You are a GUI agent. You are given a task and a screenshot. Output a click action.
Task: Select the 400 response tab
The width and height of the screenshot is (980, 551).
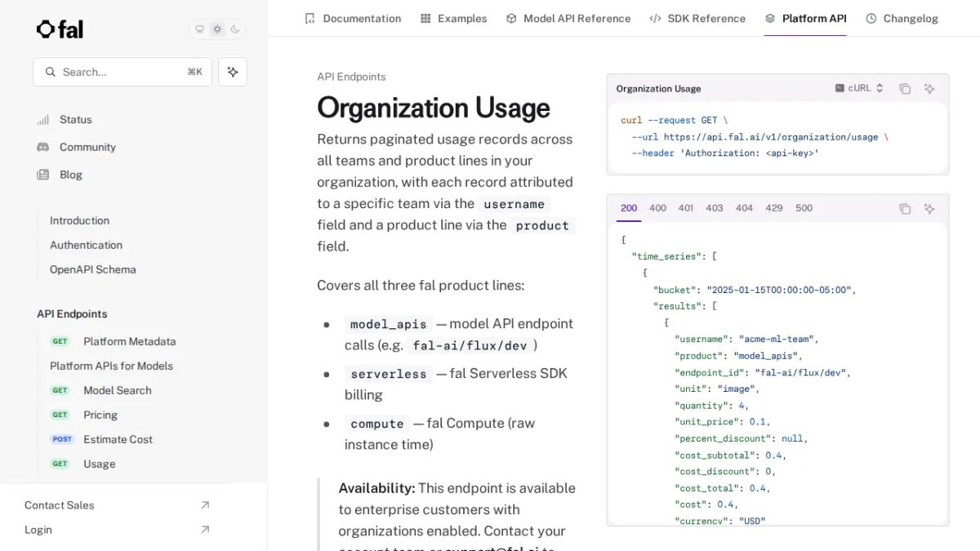[x=657, y=208]
